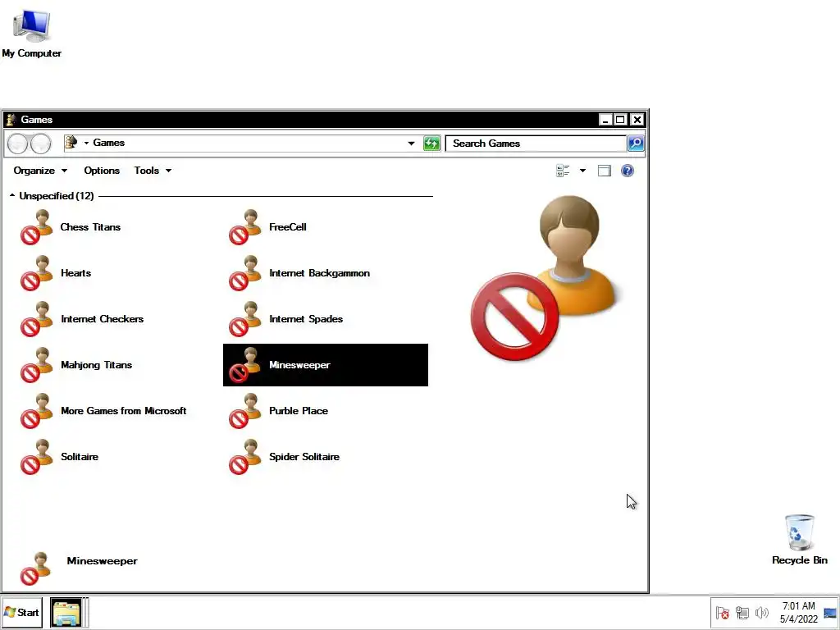
Task: Select the Purble Place icon
Action: click(245, 412)
